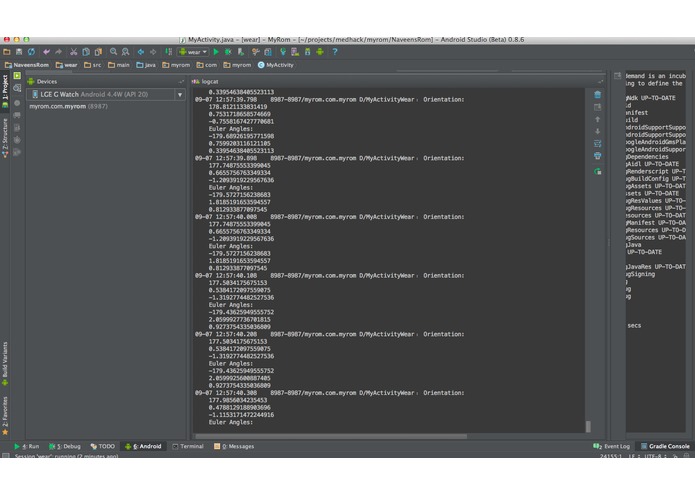Click the Make Project build icon
The width and height of the screenshot is (695, 494).
pyautogui.click(x=168, y=52)
